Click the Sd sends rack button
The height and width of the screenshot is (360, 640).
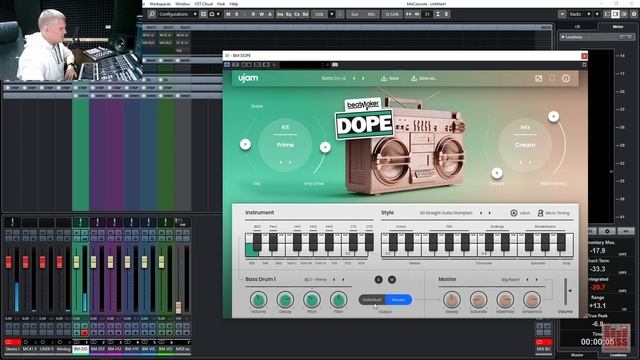(x=305, y=14)
